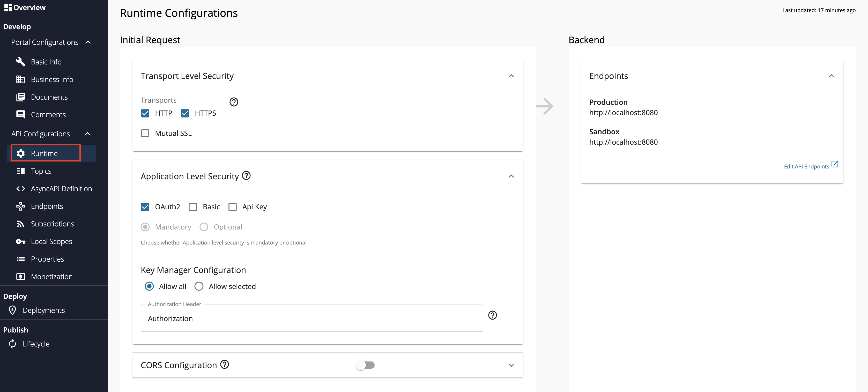Click the Edit API Endpoints link
This screenshot has width=868, height=392.
point(807,166)
